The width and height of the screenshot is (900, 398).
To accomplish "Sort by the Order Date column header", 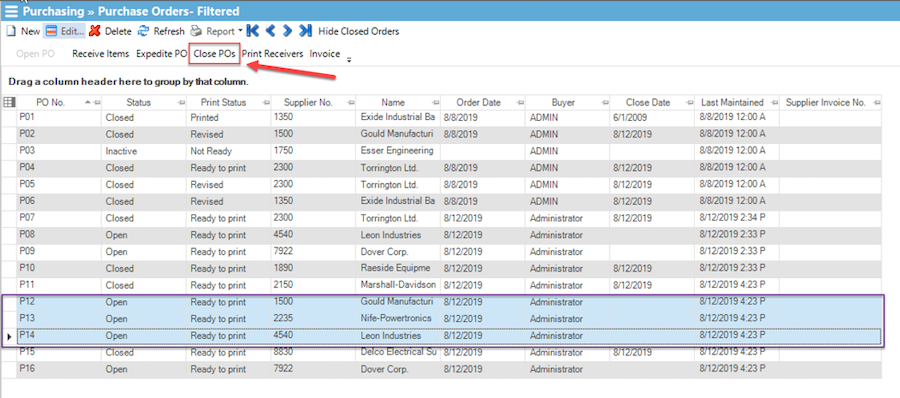I will pos(478,103).
